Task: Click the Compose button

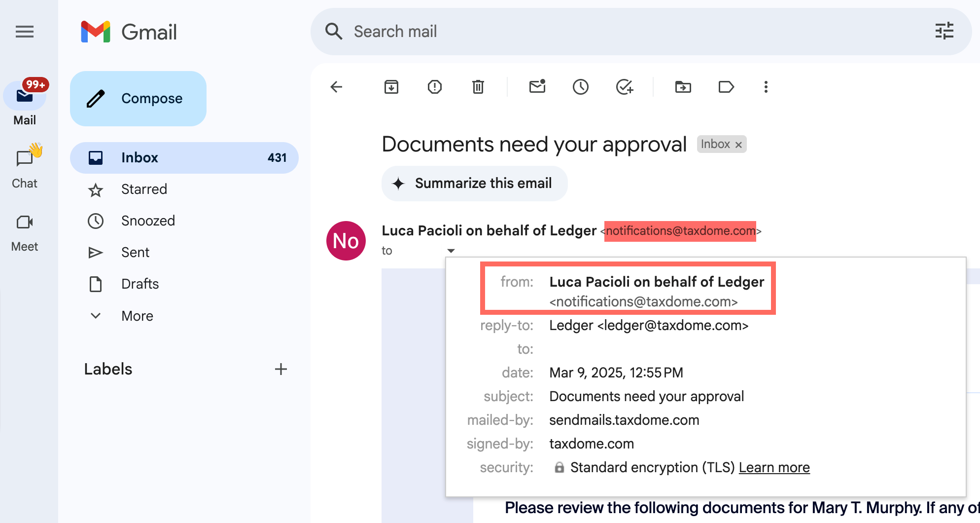Action: (138, 99)
